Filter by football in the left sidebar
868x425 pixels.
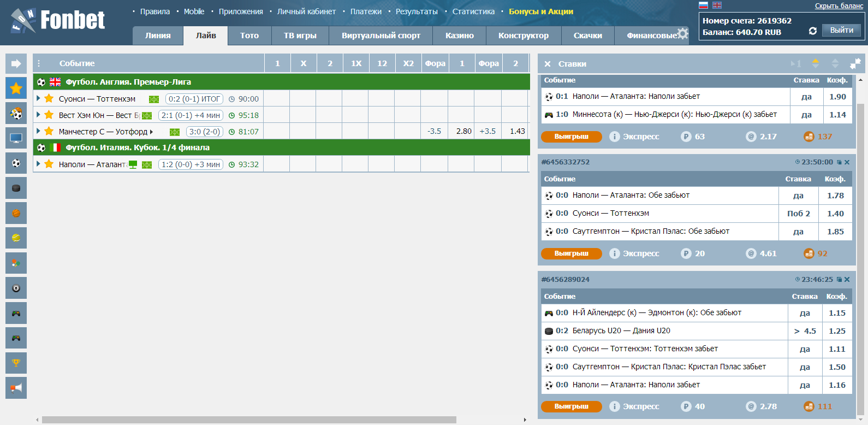pyautogui.click(x=16, y=163)
